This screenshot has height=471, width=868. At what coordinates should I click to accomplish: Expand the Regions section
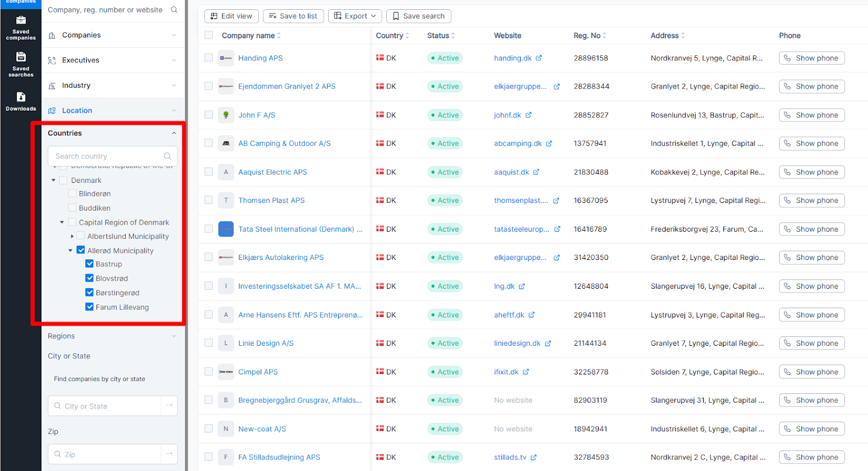tap(113, 336)
